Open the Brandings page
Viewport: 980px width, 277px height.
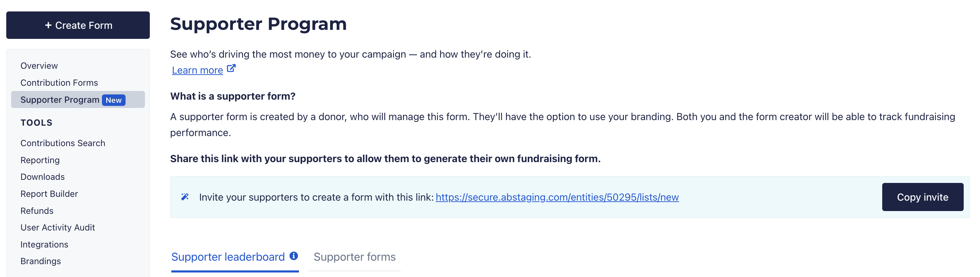pyautogui.click(x=41, y=261)
